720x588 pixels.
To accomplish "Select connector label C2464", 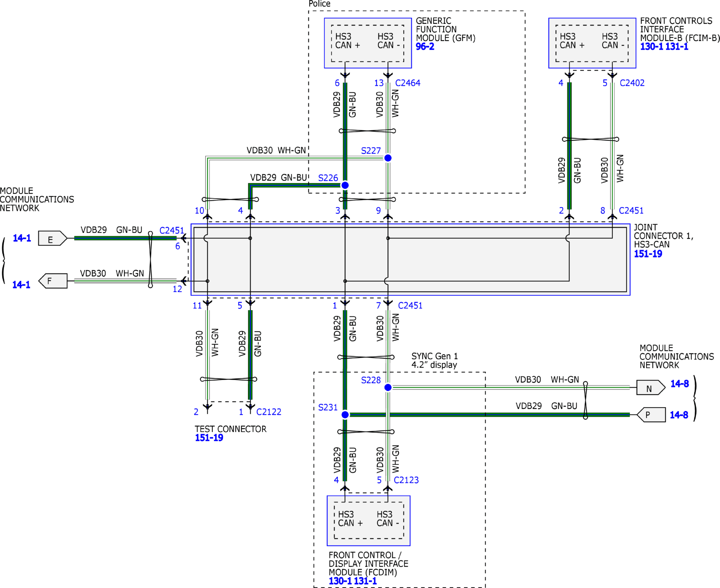I will point(408,83).
